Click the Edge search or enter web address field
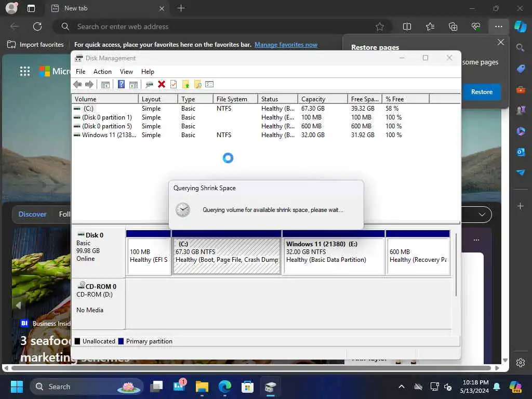532x399 pixels. [x=222, y=26]
